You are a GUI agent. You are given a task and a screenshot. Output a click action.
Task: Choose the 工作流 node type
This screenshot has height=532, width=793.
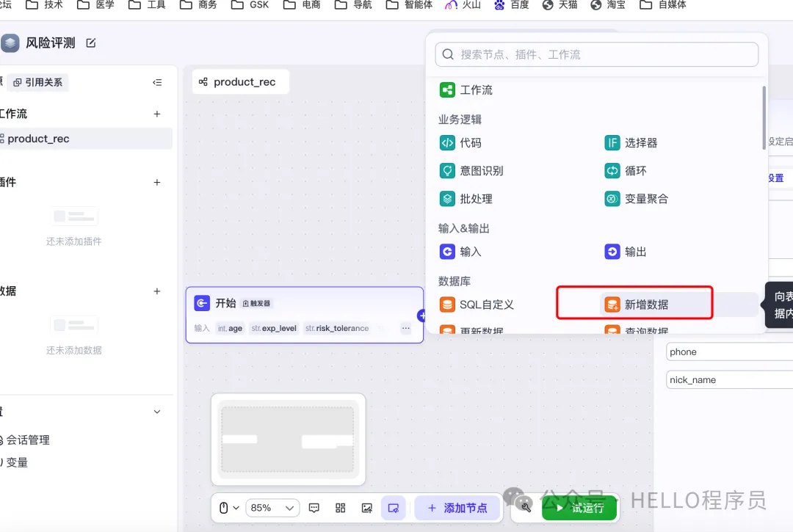click(x=466, y=90)
